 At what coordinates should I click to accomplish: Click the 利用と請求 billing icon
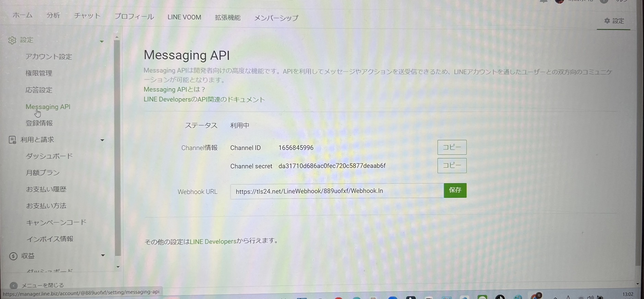pyautogui.click(x=12, y=140)
